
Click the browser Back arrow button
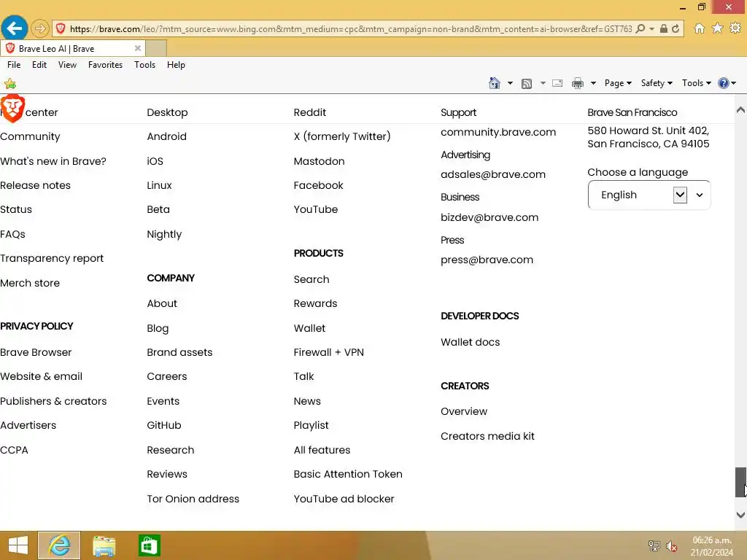[14, 28]
